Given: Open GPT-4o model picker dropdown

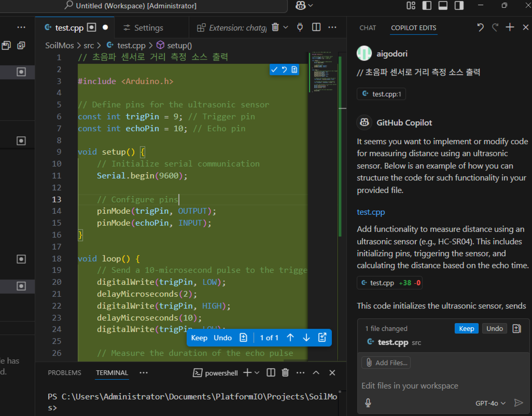Looking at the screenshot, I should coord(490,403).
